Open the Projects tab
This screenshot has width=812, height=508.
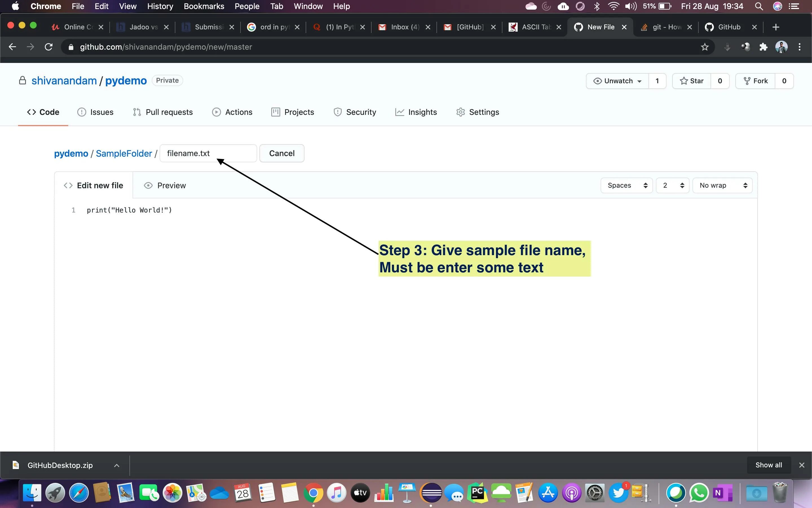293,112
